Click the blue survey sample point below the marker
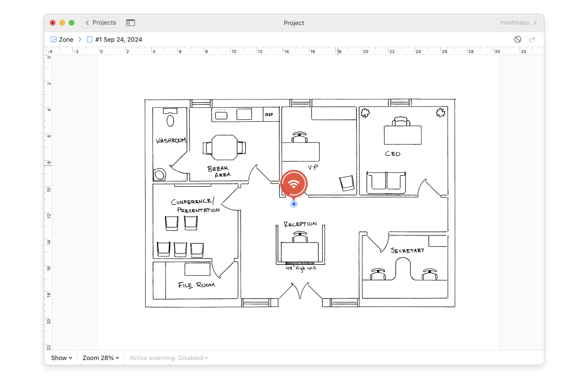The width and height of the screenshot is (588, 379). point(294,204)
